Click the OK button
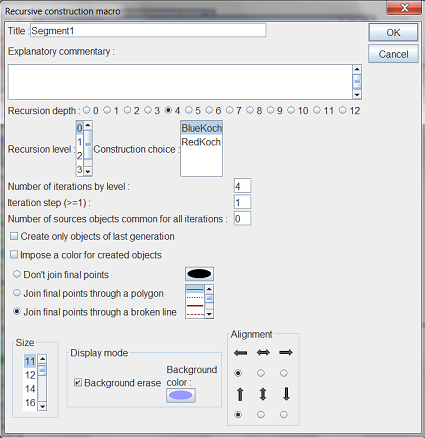Image resolution: width=425 pixels, height=438 pixels. coord(393,32)
